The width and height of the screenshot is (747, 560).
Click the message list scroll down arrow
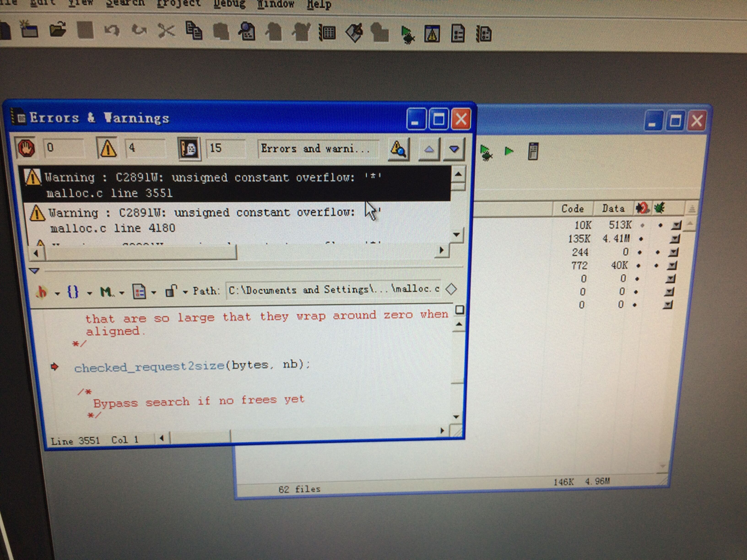pyautogui.click(x=457, y=234)
